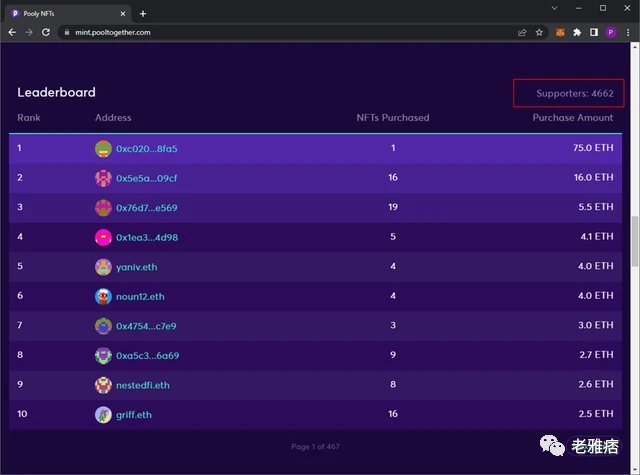Close the Pooly NFTs tab
Viewport: 640px width, 475px height.
(x=123, y=14)
